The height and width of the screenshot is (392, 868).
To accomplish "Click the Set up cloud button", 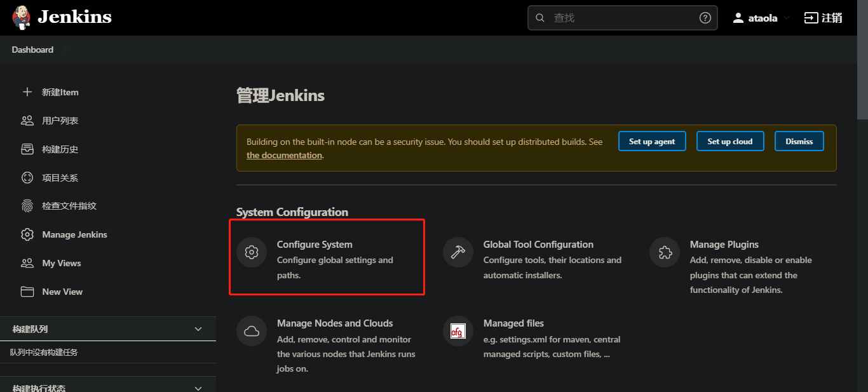I will coord(730,141).
